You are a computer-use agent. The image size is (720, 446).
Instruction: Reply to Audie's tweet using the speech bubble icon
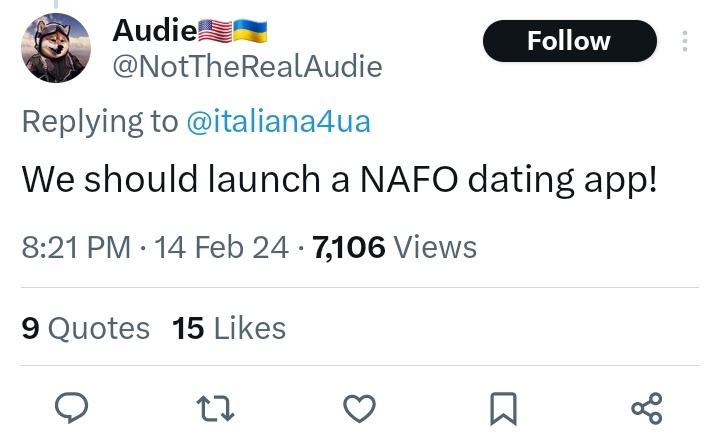click(71, 407)
